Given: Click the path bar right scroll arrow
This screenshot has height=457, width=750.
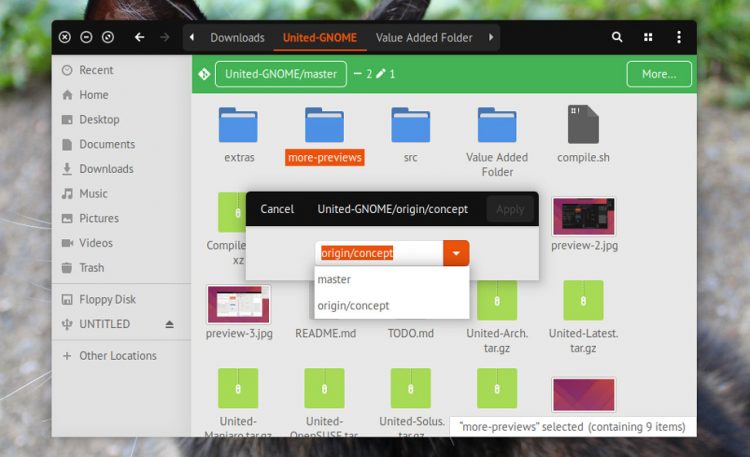Looking at the screenshot, I should [491, 37].
